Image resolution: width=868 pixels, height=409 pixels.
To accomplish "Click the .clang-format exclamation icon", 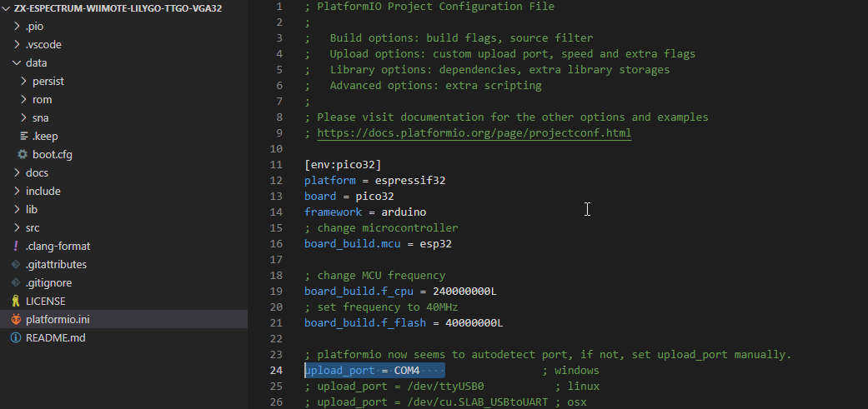I will click(x=16, y=246).
